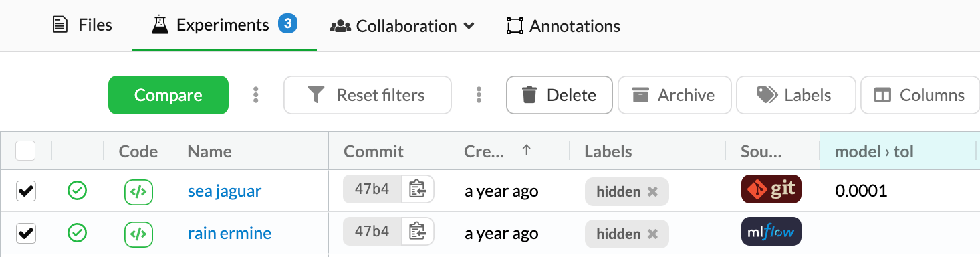Uncheck the rain ermine row checkbox
The height and width of the screenshot is (257, 980).
[25, 234]
